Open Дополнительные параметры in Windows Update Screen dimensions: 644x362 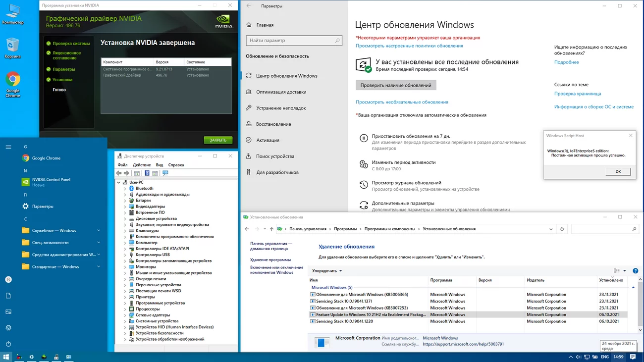pos(403,203)
